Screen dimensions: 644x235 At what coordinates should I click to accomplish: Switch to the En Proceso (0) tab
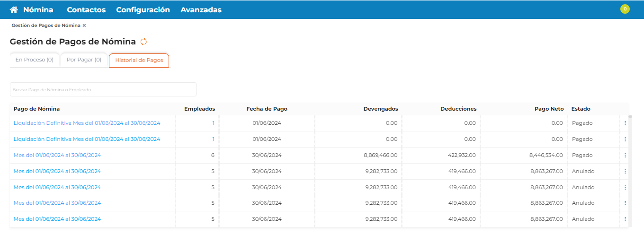[34, 60]
